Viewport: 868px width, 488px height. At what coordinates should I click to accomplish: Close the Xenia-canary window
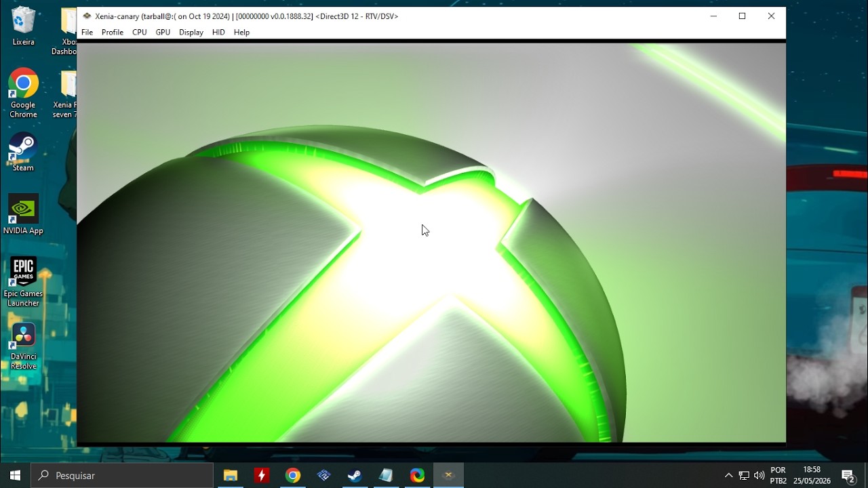771,16
